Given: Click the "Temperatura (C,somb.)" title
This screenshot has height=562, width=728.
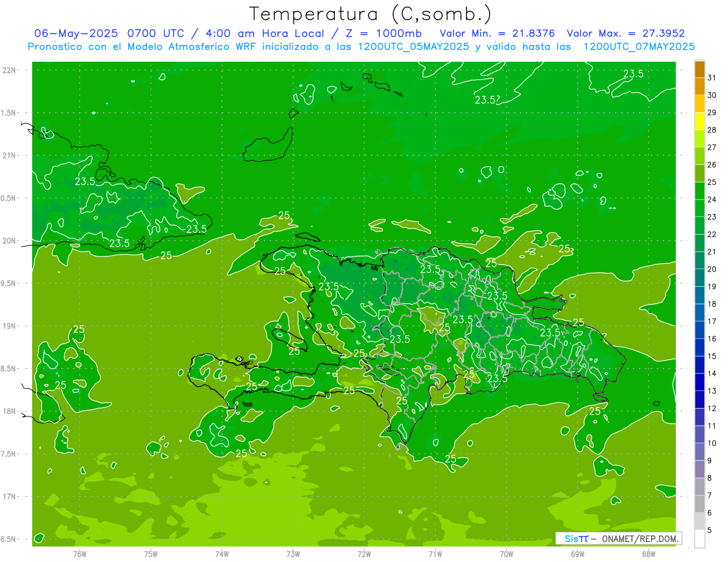Looking at the screenshot, I should click(370, 13).
